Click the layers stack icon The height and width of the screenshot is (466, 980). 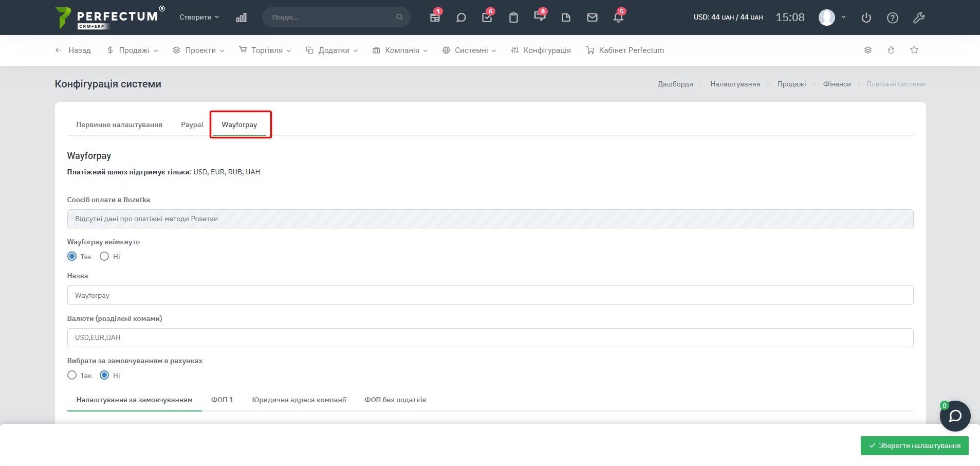pyautogui.click(x=868, y=50)
